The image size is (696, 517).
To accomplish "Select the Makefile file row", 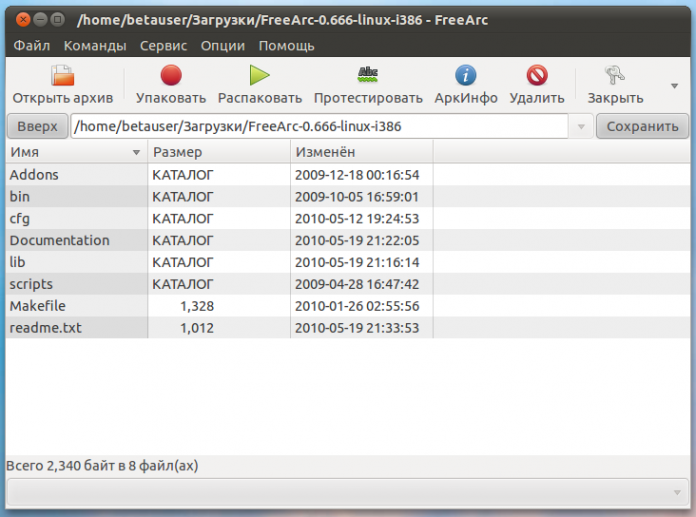I will click(x=348, y=306).
